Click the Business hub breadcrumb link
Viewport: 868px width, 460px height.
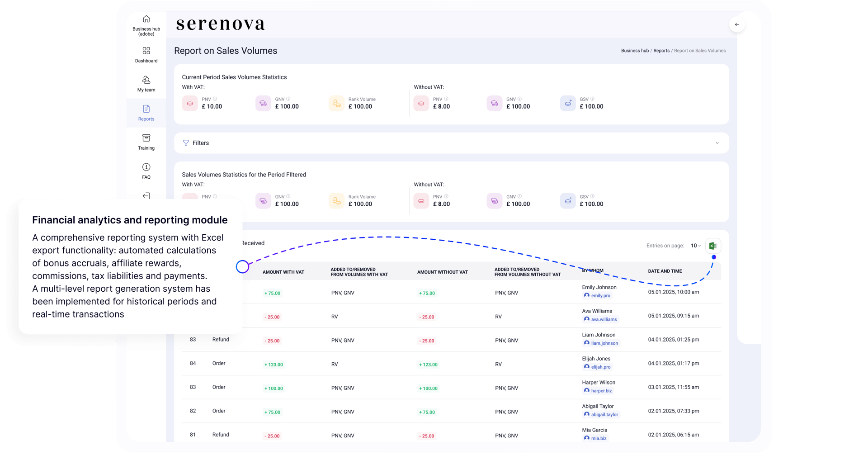[635, 51]
